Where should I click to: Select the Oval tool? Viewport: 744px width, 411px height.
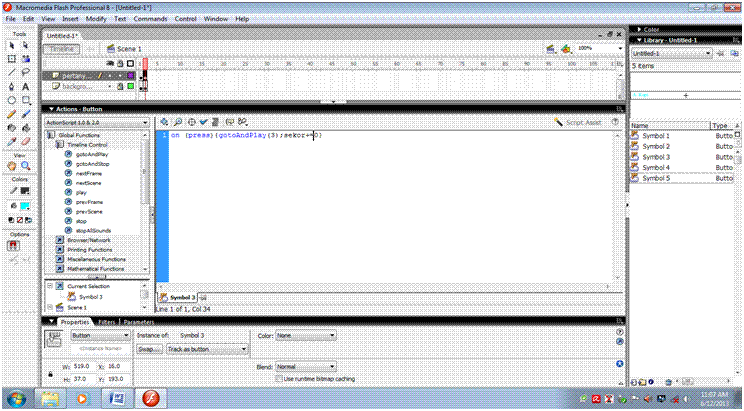pos(12,100)
